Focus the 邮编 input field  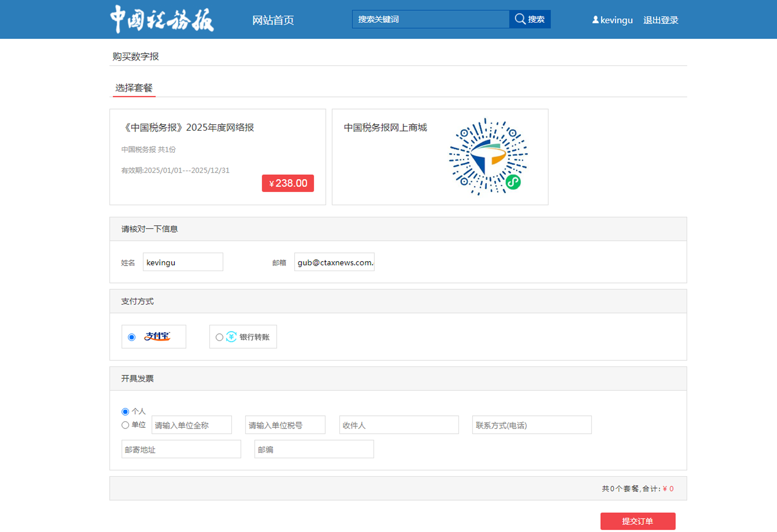tap(314, 449)
